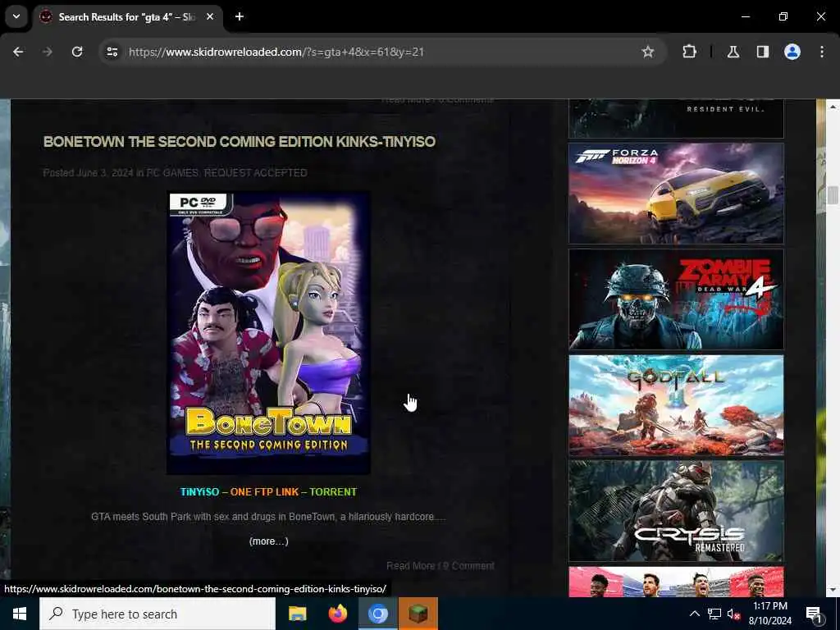
Task: Open the Zombie Army 4 Dead War banner
Action: (676, 299)
